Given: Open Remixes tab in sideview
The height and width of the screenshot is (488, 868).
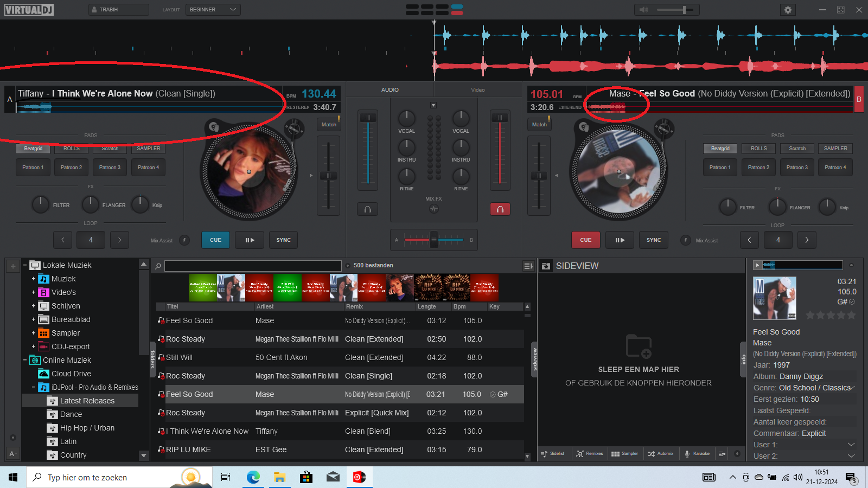Looking at the screenshot, I should [590, 454].
